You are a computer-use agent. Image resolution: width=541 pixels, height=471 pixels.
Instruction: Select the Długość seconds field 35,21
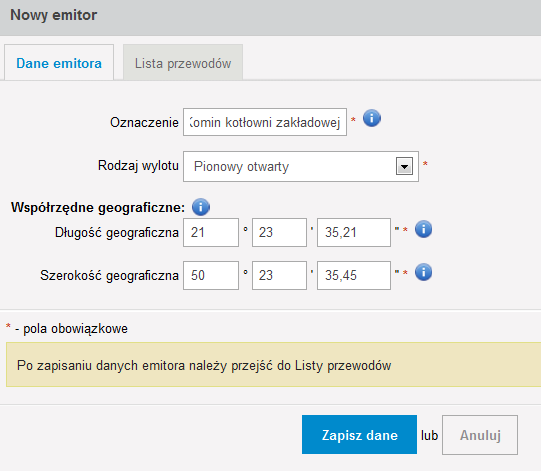[x=354, y=232]
